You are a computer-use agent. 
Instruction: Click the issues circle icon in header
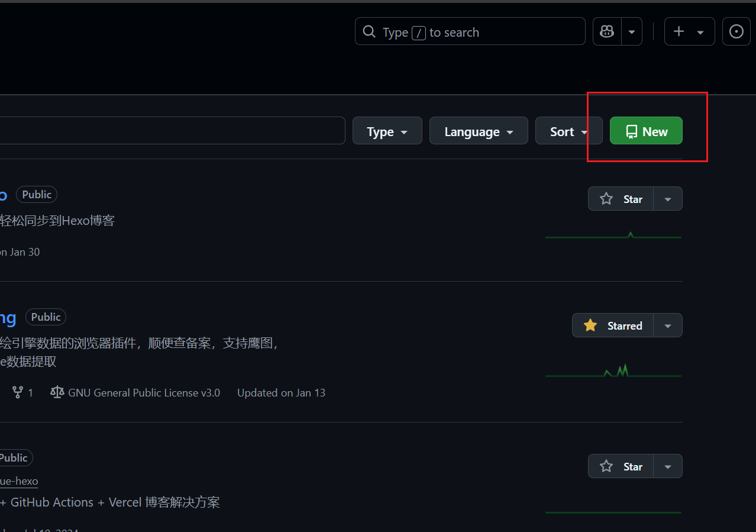click(x=736, y=31)
